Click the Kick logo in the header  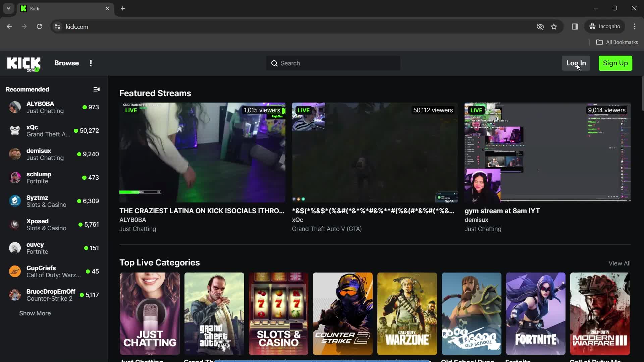(24, 64)
